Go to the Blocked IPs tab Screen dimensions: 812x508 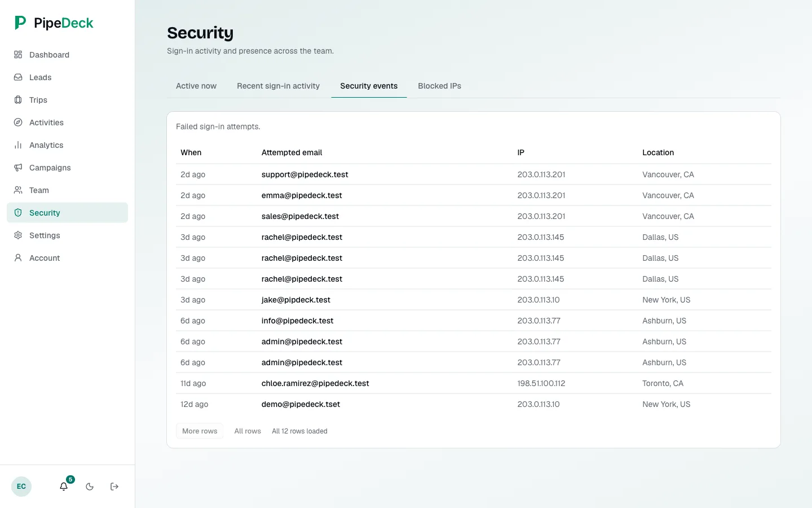439,86
